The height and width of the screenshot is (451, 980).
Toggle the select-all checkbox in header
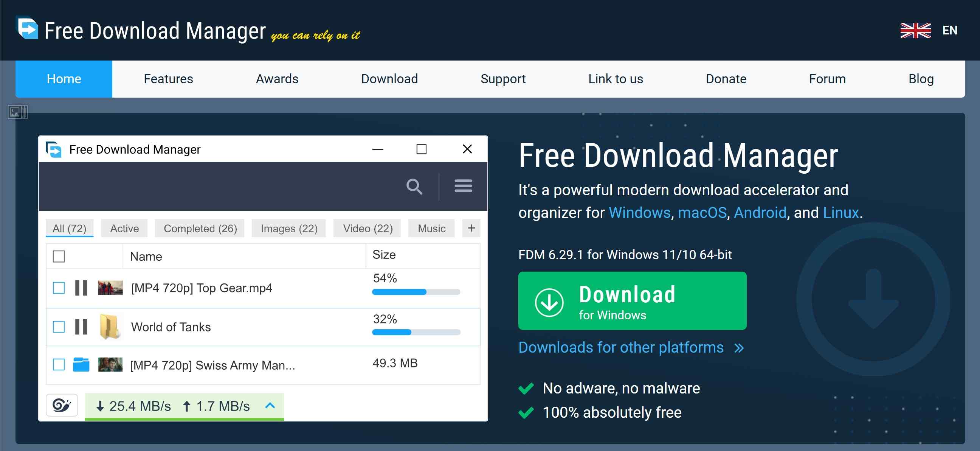[x=59, y=257]
